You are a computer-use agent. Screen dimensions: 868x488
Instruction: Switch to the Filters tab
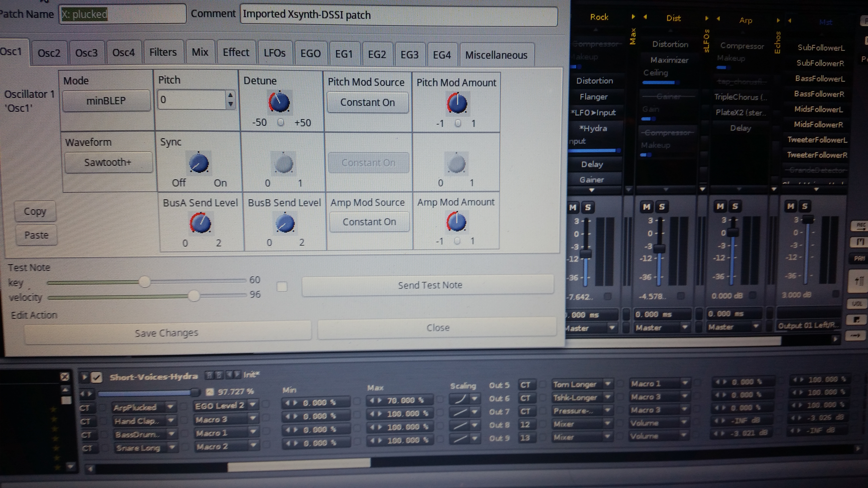click(163, 53)
